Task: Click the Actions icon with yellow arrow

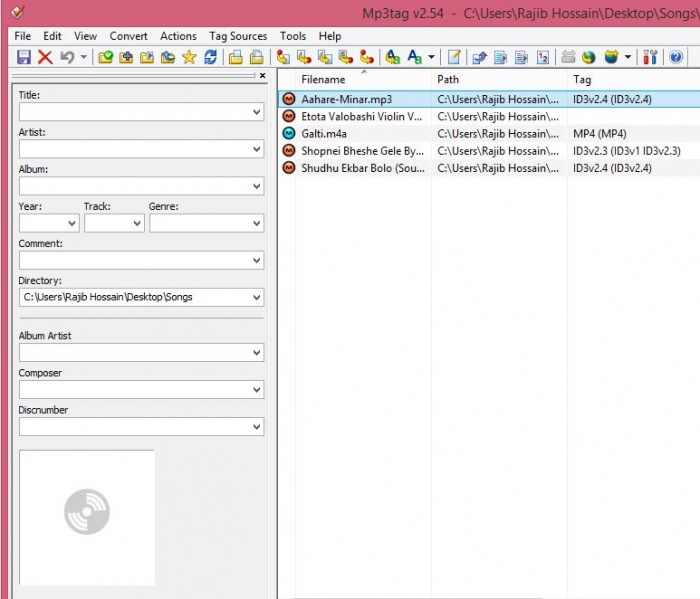Action: point(393,57)
